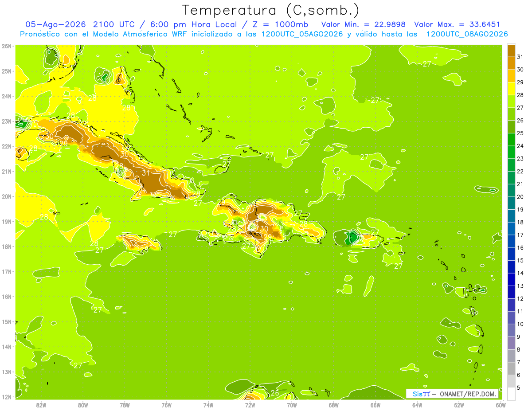Image resolution: width=532 pixels, height=411 pixels.
Task: Click the colorbar label '16'
Action: click(x=520, y=248)
